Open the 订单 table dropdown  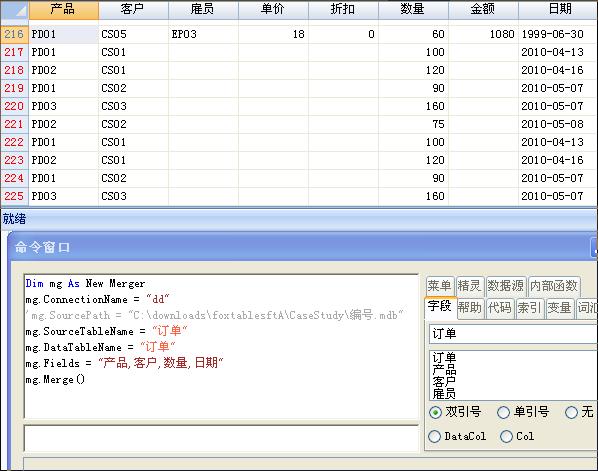pyautogui.click(x=513, y=334)
